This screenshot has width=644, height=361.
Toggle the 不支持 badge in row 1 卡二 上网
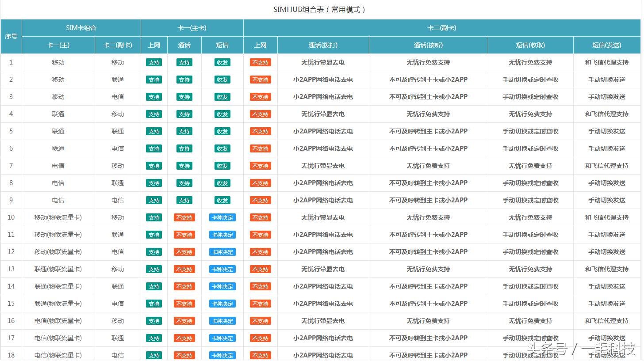point(260,62)
